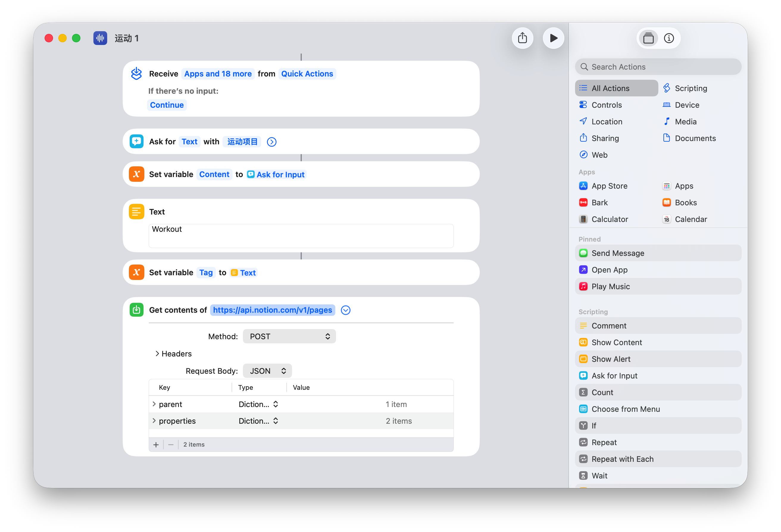Expand the Headers disclosure triangle
The height and width of the screenshot is (532, 781).
click(x=157, y=354)
